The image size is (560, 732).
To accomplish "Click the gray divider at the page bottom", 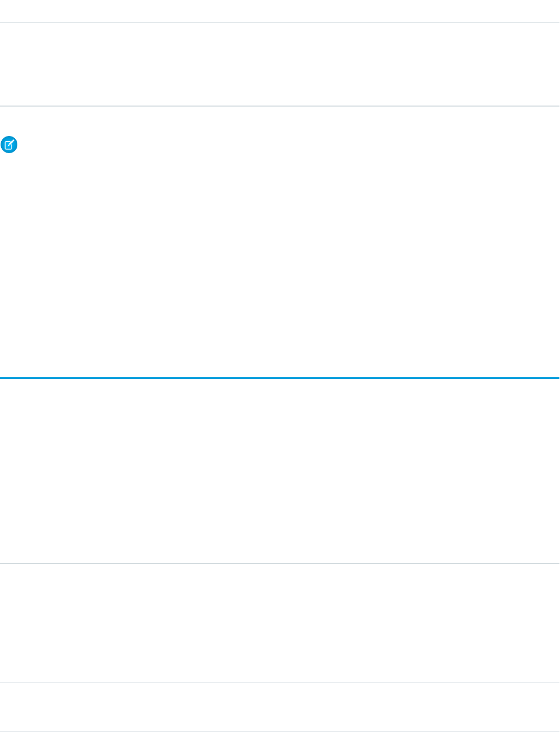I will pyautogui.click(x=280, y=731).
